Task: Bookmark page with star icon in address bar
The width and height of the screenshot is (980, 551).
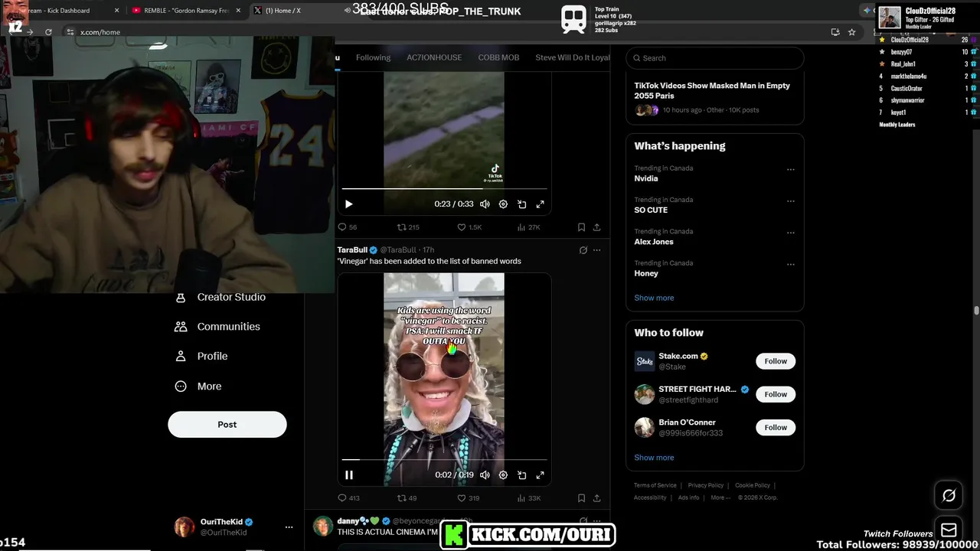Action: (x=851, y=32)
